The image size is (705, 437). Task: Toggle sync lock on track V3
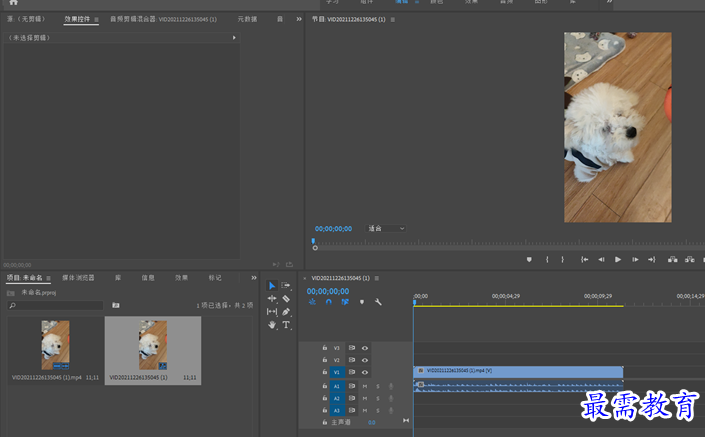[352, 348]
